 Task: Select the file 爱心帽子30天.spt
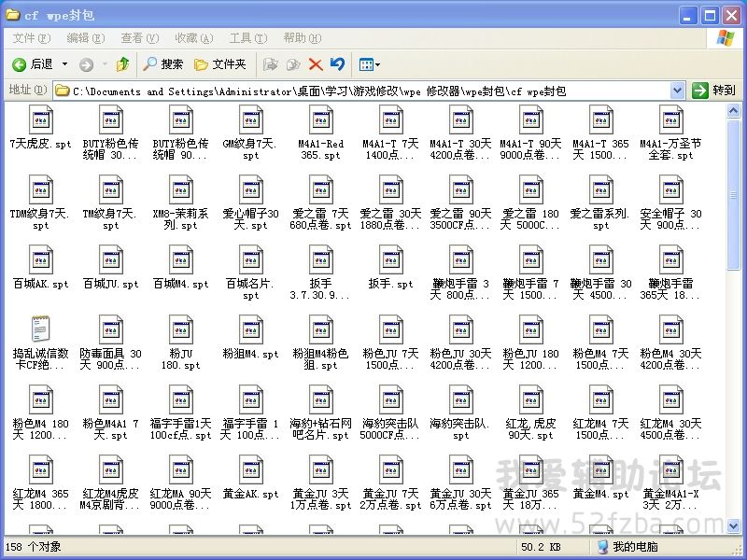tap(250, 203)
